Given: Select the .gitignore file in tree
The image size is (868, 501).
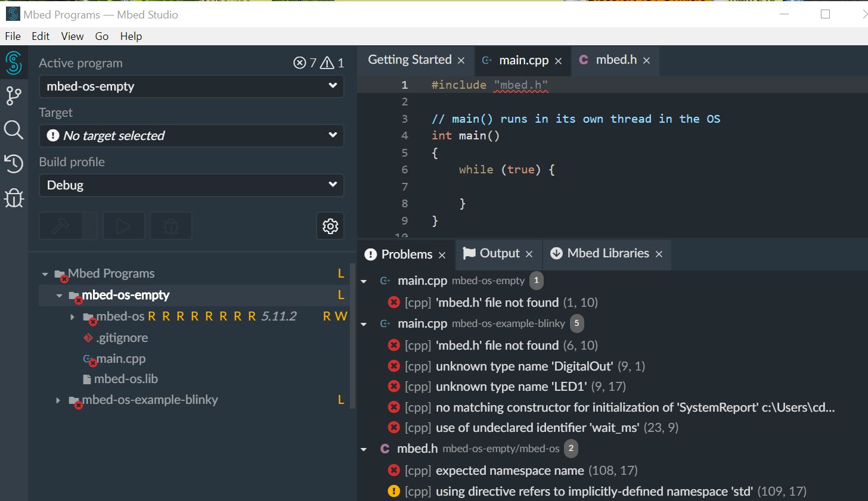Looking at the screenshot, I should pos(122,338).
